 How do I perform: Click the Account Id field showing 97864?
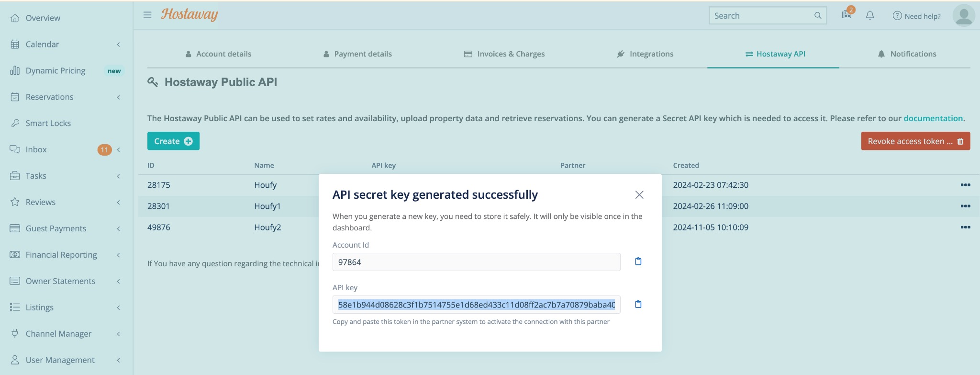(x=476, y=262)
